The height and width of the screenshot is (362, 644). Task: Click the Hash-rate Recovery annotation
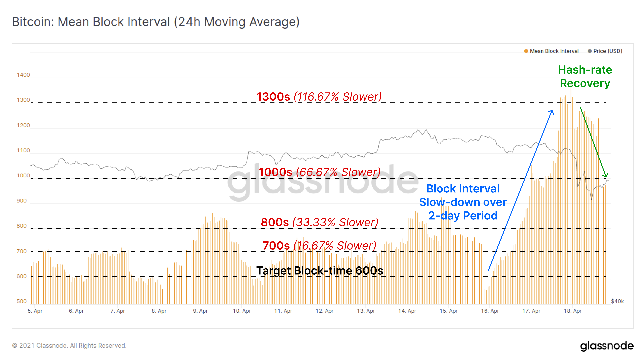click(x=585, y=76)
